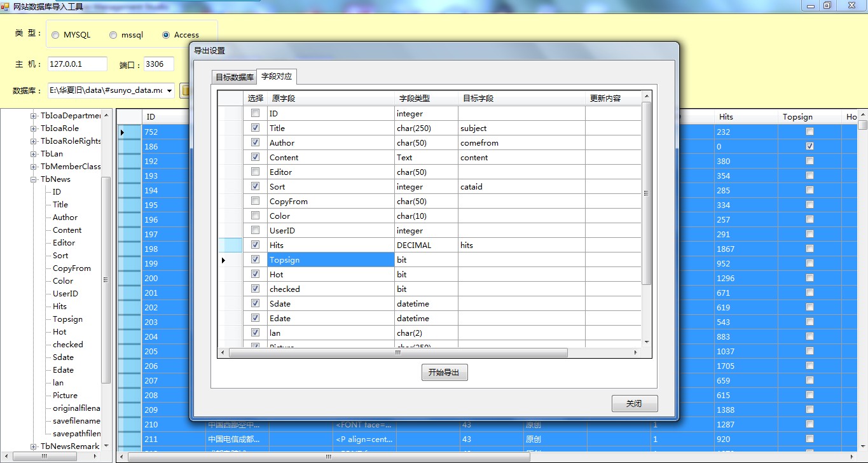868x463 pixels.
Task: Expand the TbIoaRole tree node
Action: pos(34,128)
